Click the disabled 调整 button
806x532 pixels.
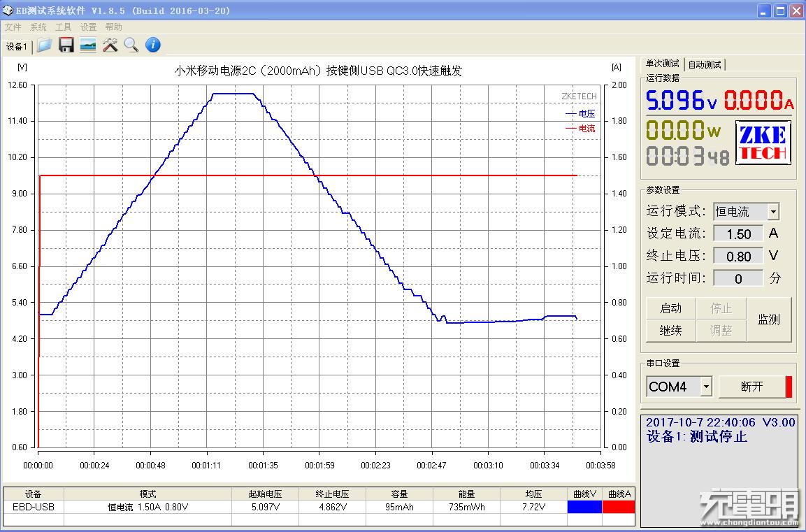pos(721,331)
